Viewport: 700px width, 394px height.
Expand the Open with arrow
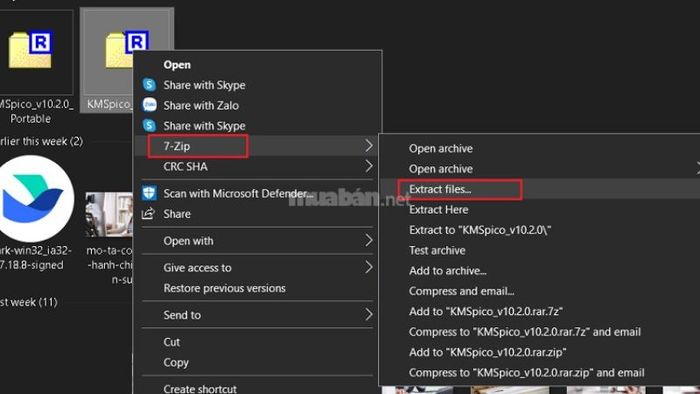click(368, 241)
